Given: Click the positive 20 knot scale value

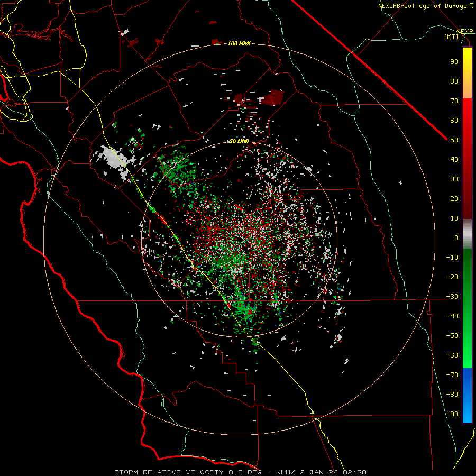Looking at the screenshot, I should 454,198.
